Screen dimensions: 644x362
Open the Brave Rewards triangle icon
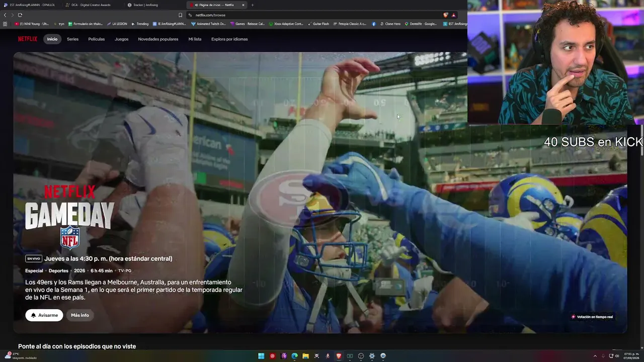(x=453, y=15)
